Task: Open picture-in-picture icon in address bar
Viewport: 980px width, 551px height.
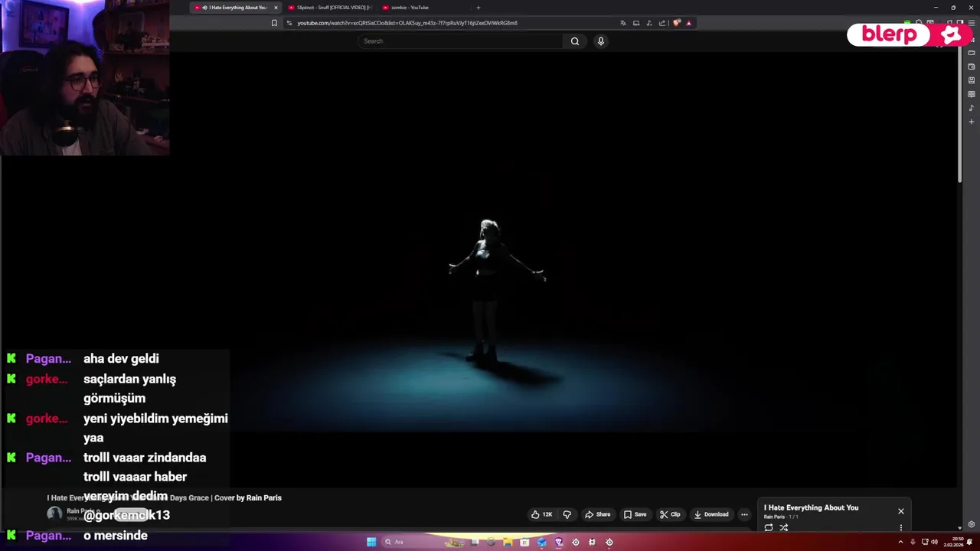Action: (636, 23)
